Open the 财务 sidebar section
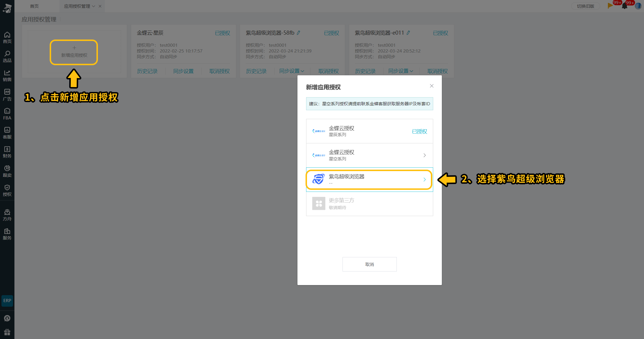This screenshot has height=339, width=644. point(7,152)
